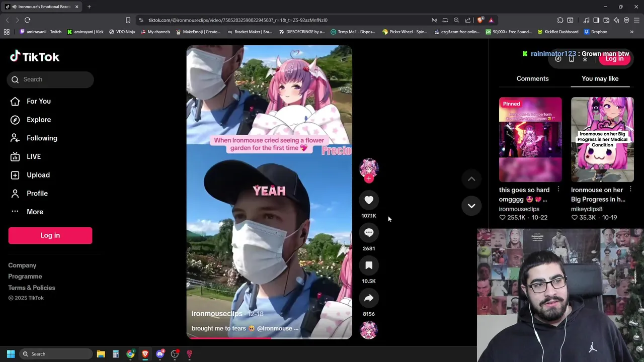644x362 pixels.
Task: Save video with the bookmark icon
Action: pos(369,265)
